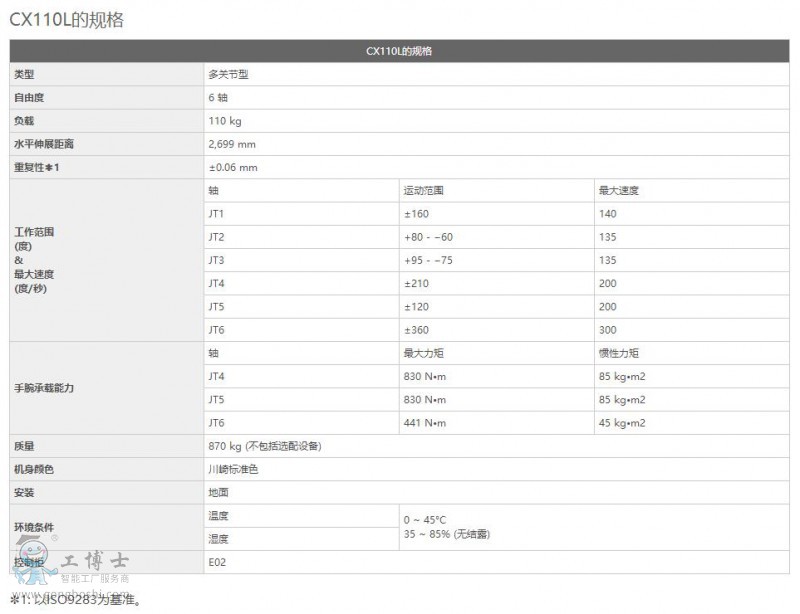
Task: Click the 类型 row label
Action: 23,75
